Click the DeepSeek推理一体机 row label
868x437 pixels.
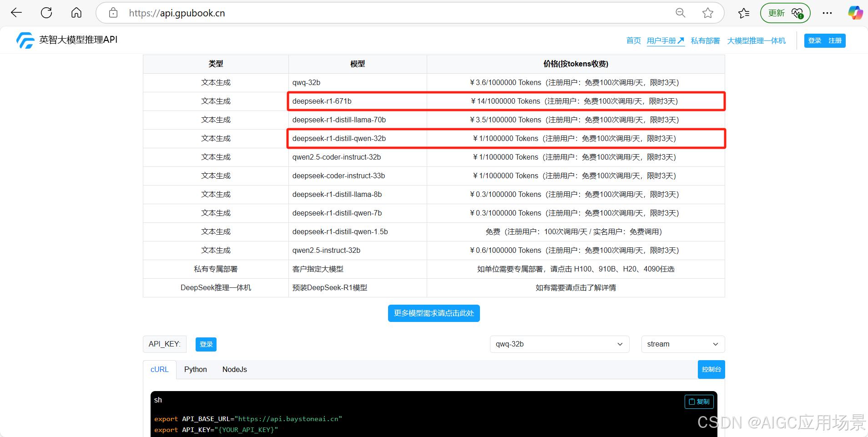[216, 287]
